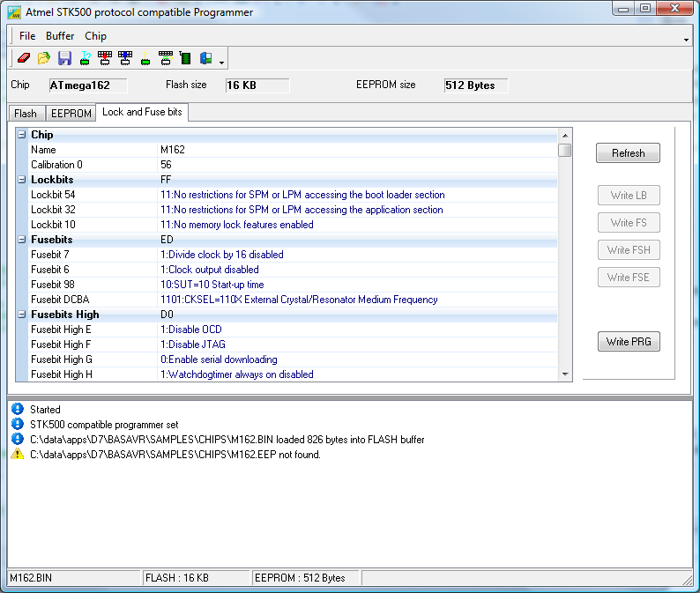Click the Write LB button
Image resolution: width=700 pixels, height=593 pixels.
click(x=629, y=196)
